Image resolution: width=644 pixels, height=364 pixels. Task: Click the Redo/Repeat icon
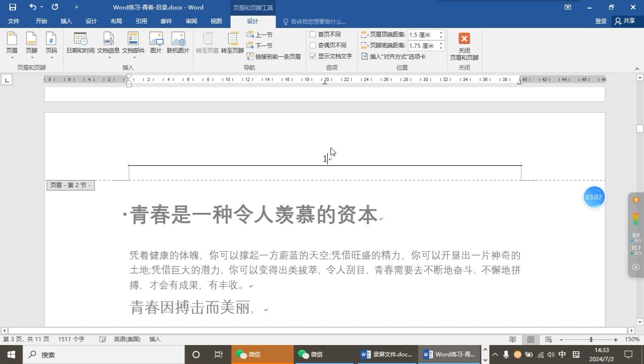[55, 7]
